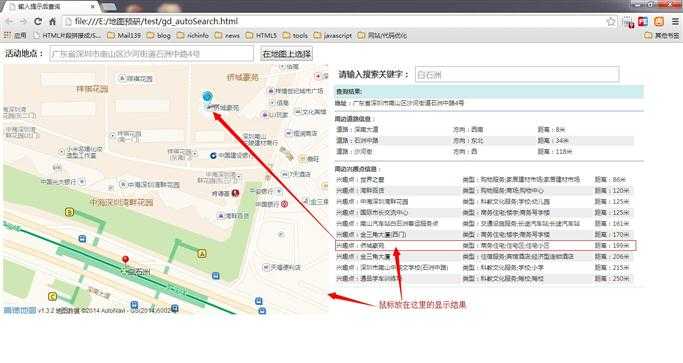
Task: Open the HTML page bookmark after Apps
Action: tap(67, 35)
